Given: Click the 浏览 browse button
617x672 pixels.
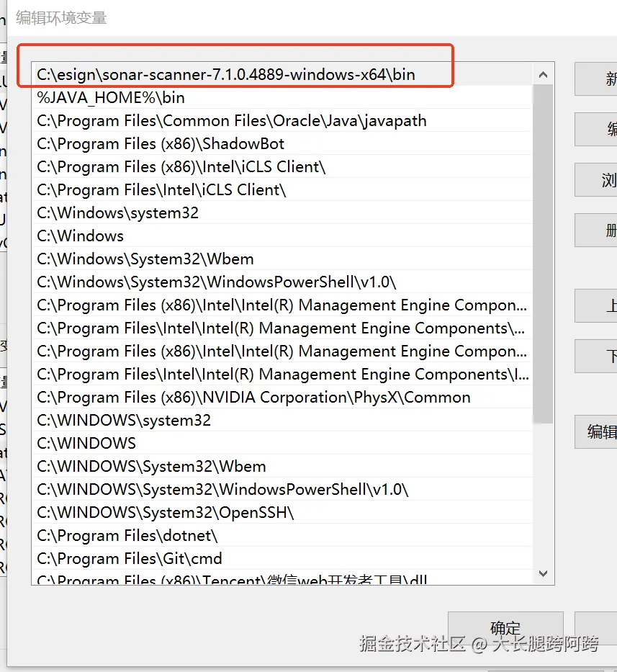Looking at the screenshot, I should pyautogui.click(x=596, y=180).
